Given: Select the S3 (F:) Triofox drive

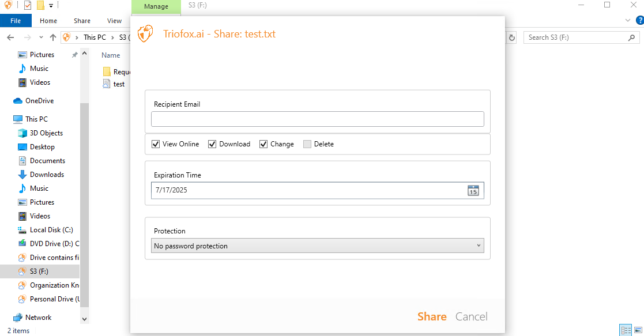Looking at the screenshot, I should point(40,271).
